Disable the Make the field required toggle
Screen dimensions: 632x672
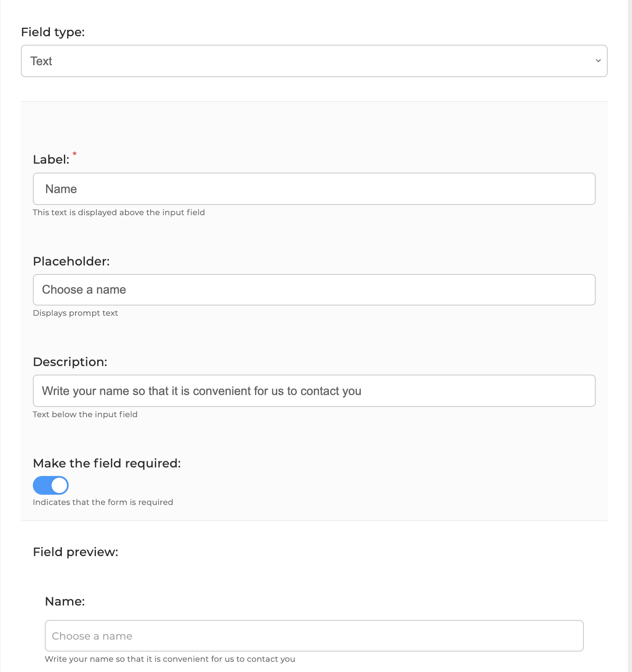tap(51, 485)
